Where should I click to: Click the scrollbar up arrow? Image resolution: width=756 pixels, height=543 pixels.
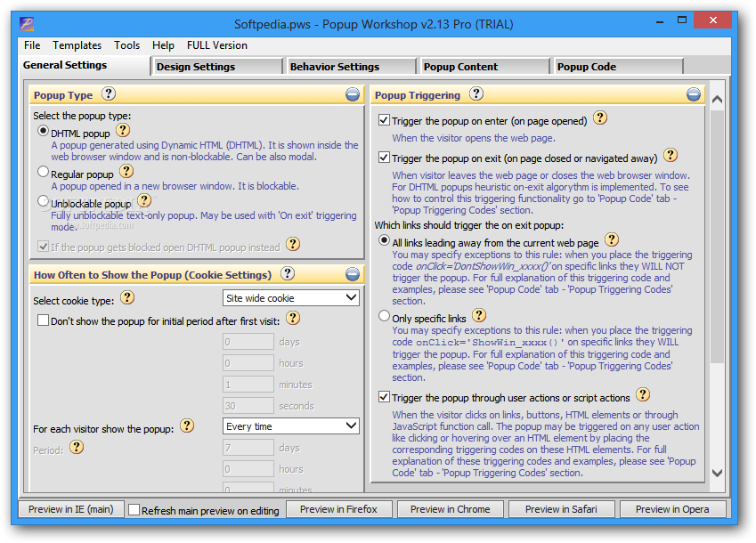coord(717,99)
